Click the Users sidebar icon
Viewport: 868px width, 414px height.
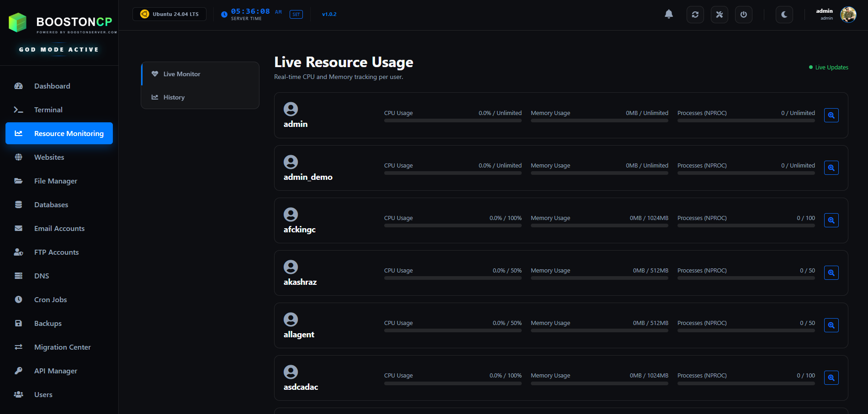(18, 394)
